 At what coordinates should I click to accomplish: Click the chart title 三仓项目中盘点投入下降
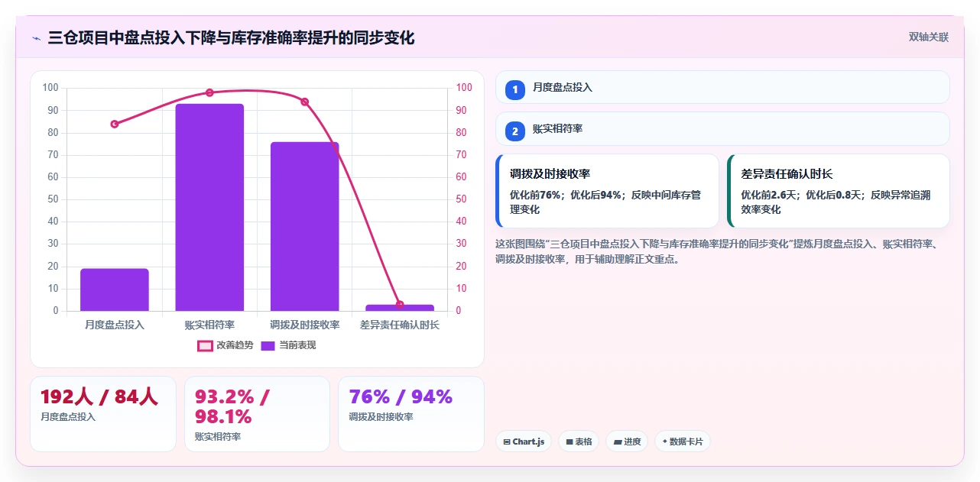[x=231, y=38]
